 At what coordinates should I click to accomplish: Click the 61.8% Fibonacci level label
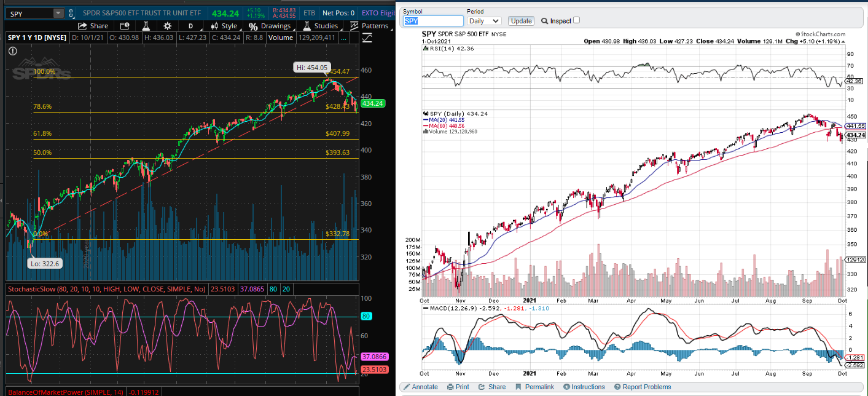(x=42, y=133)
